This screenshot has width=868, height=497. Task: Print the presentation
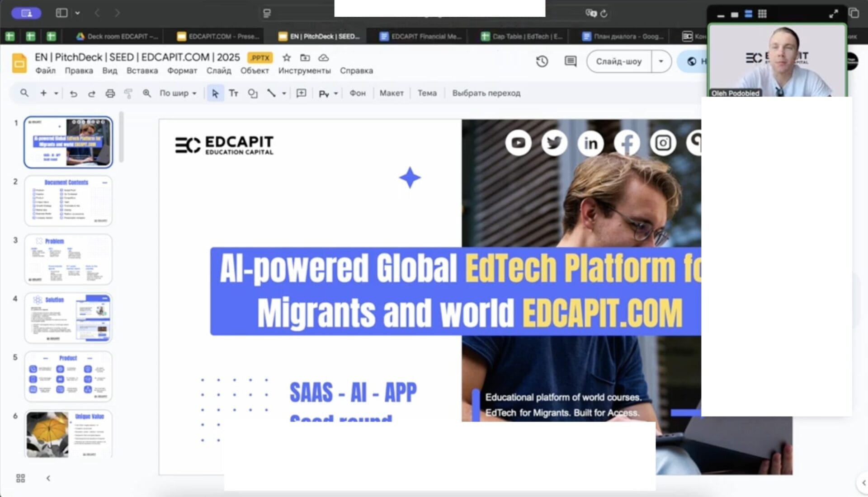(x=110, y=94)
